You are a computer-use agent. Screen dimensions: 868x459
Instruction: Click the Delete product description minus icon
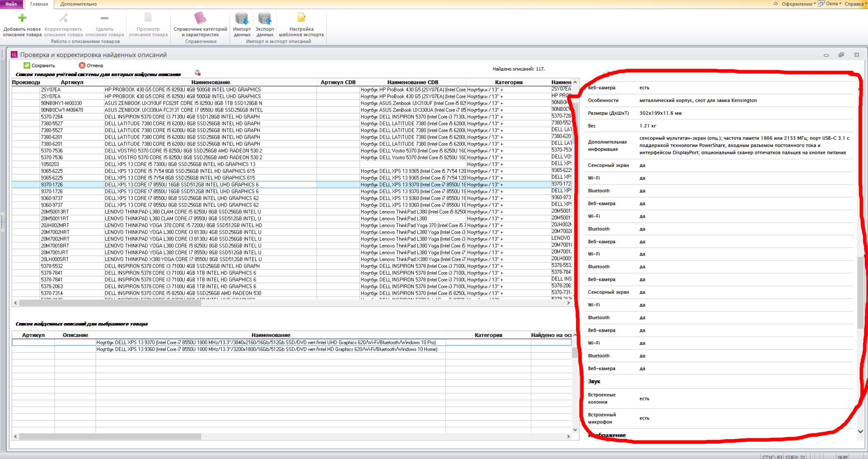[105, 18]
